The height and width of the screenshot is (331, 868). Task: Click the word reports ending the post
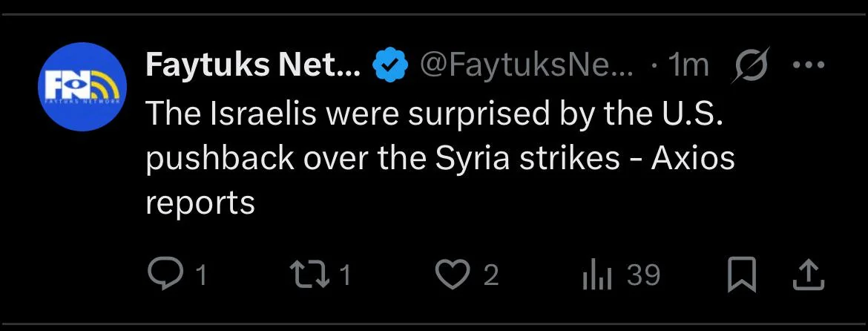(x=200, y=204)
